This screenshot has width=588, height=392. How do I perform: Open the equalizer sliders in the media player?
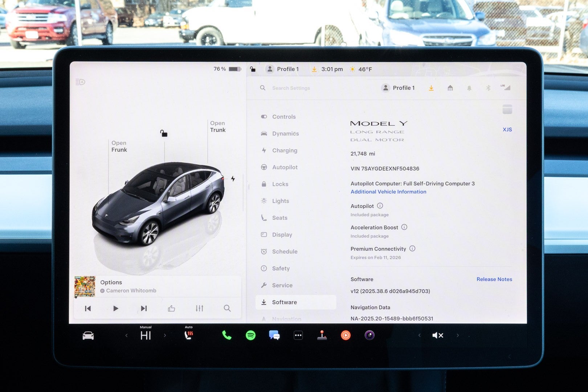pyautogui.click(x=199, y=308)
